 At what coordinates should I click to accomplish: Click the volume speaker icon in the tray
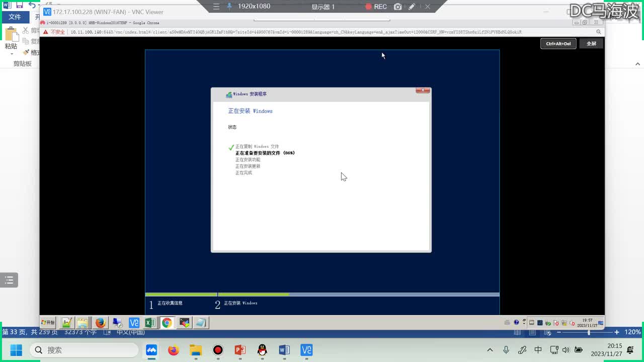pos(566,350)
